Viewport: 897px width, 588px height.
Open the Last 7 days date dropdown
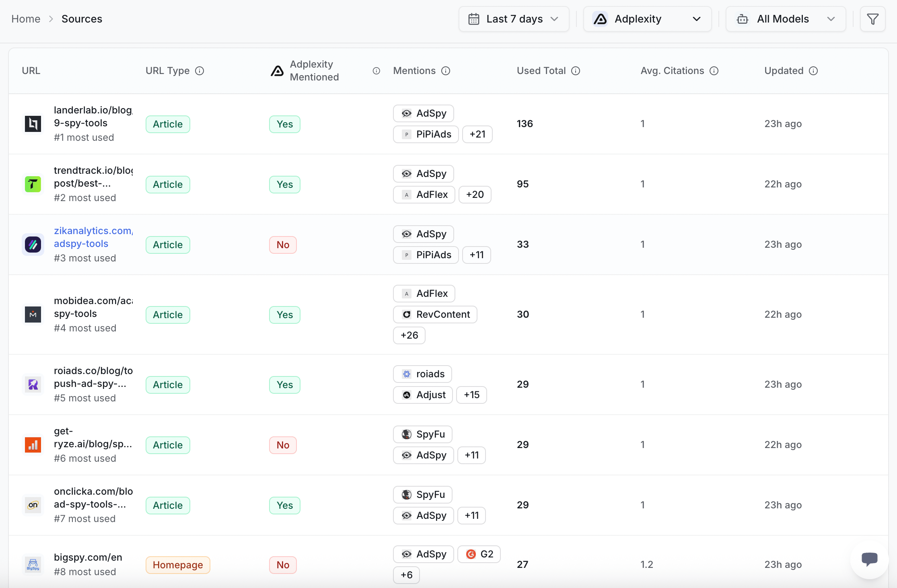pos(514,19)
